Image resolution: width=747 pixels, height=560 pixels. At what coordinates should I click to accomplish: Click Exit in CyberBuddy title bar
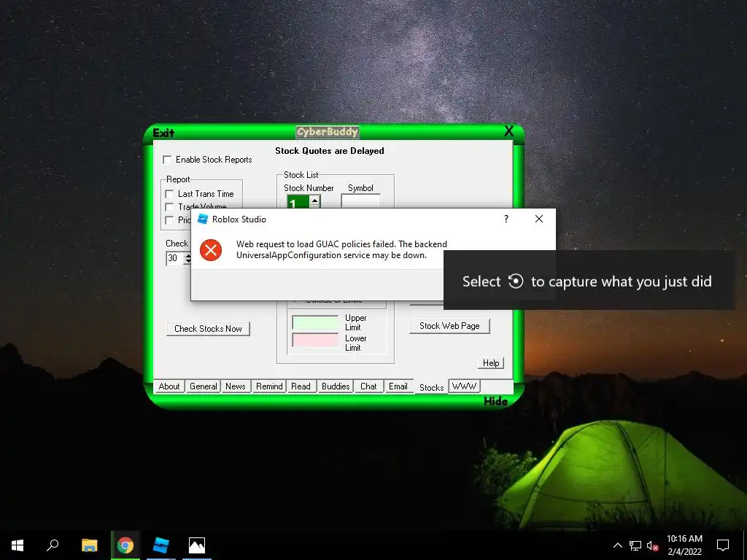click(x=163, y=133)
